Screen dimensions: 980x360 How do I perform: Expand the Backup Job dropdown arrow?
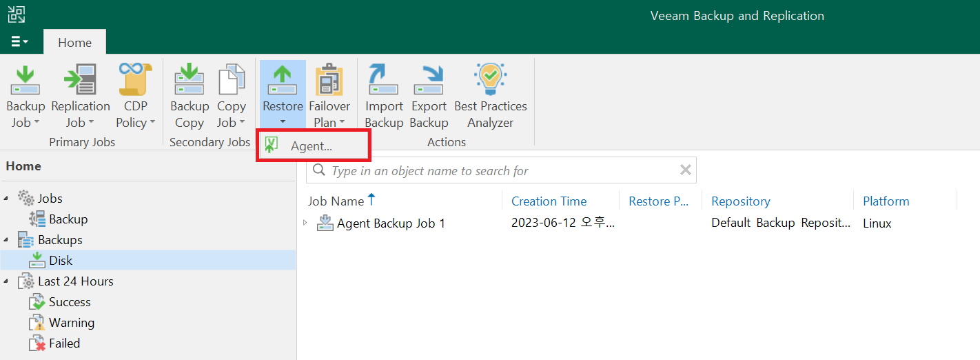click(37, 123)
